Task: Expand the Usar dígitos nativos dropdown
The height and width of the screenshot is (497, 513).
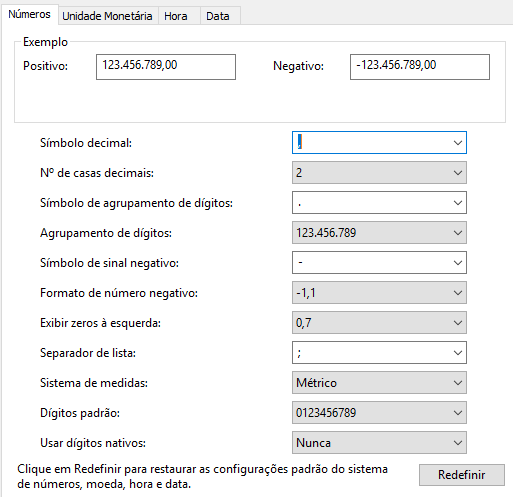Action: pyautogui.click(x=379, y=443)
